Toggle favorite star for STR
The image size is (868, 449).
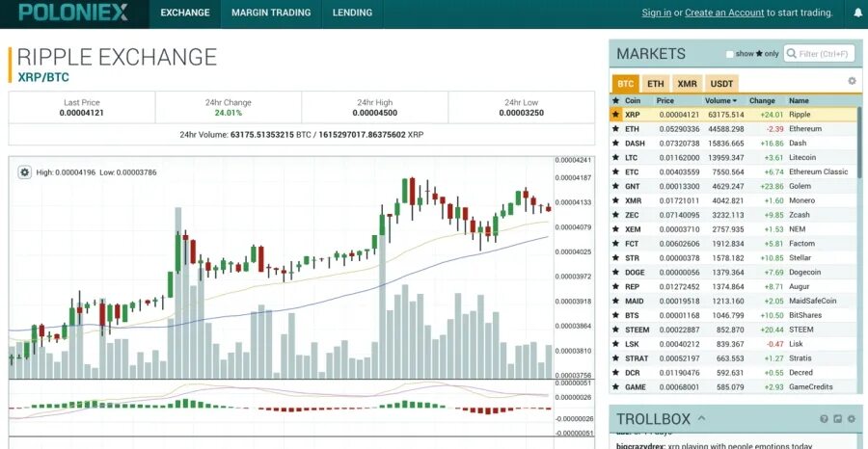coord(615,258)
